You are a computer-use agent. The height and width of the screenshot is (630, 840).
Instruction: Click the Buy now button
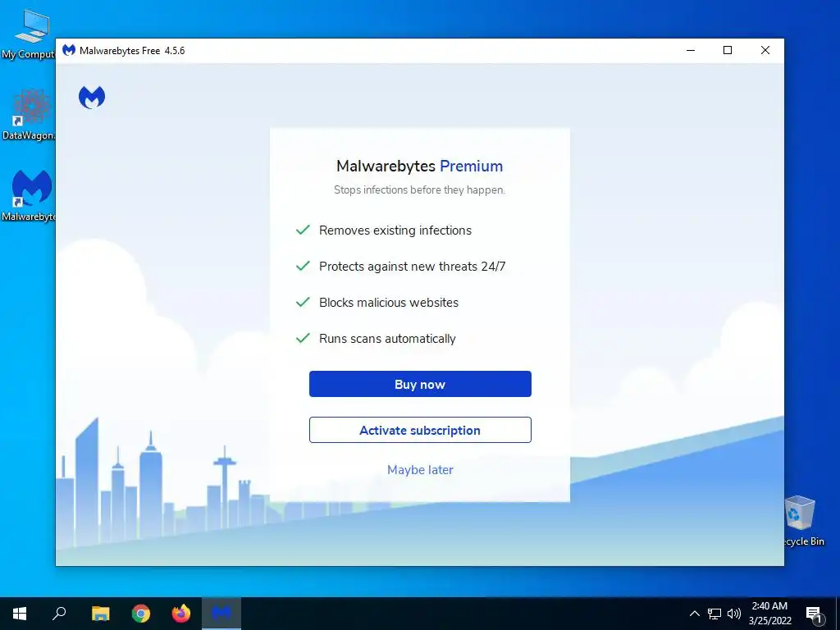(420, 384)
